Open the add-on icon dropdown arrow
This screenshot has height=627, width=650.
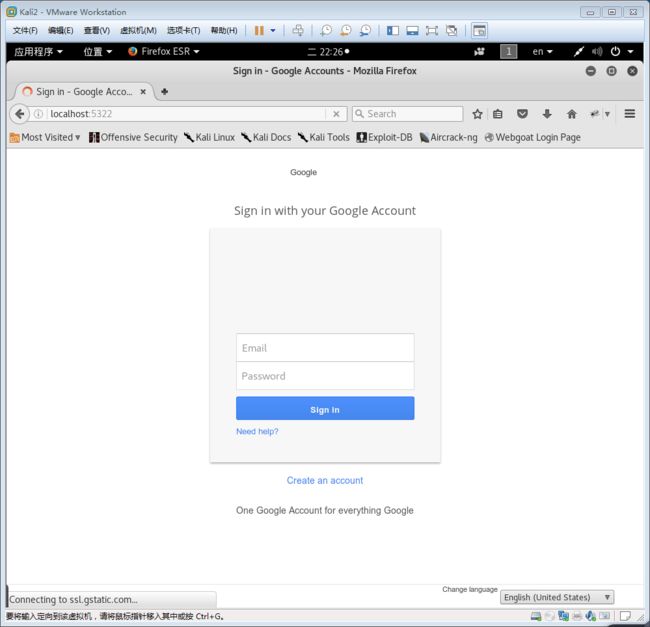[607, 114]
